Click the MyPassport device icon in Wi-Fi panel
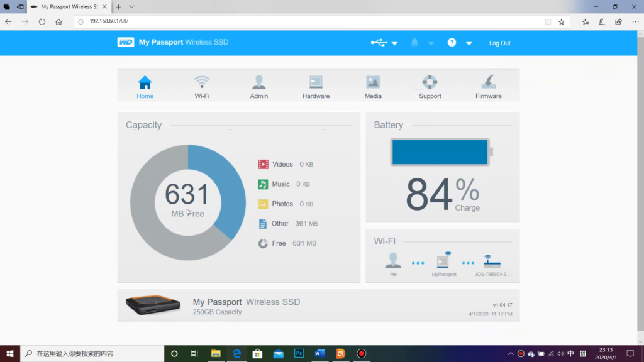Screen dimensions: 644x362 [x=443, y=260]
